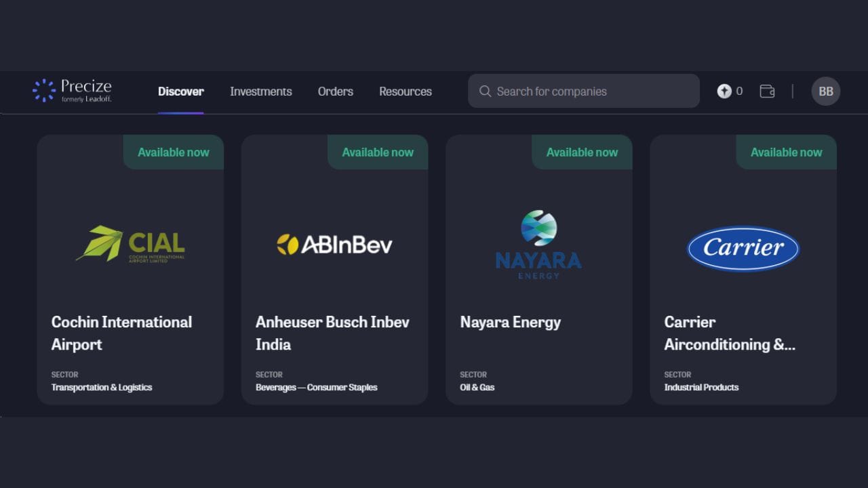
Task: Select Anheuser Busch Inbev India title
Action: coord(332,333)
